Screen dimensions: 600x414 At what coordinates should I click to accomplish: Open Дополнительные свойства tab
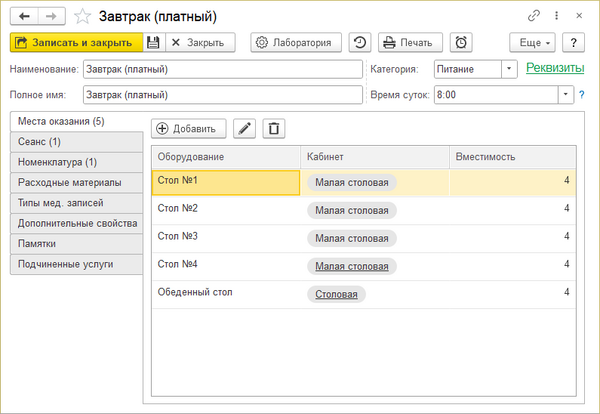(77, 223)
